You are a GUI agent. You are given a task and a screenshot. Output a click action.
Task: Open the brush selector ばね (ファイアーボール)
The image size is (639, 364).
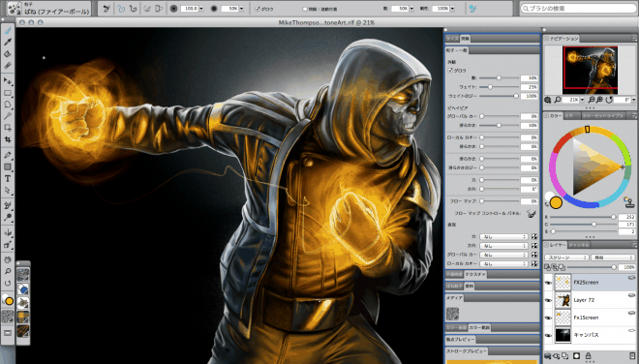(48, 9)
